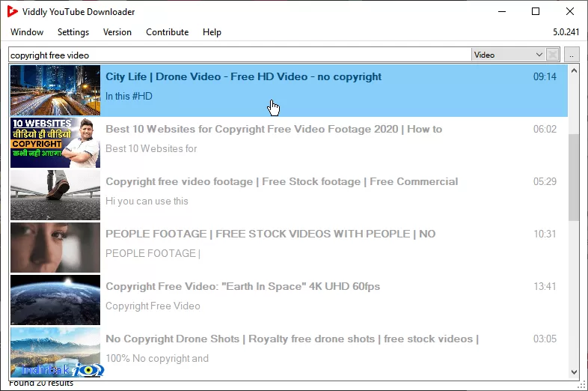Open the Contribute menu
588x391 pixels.
click(x=168, y=32)
